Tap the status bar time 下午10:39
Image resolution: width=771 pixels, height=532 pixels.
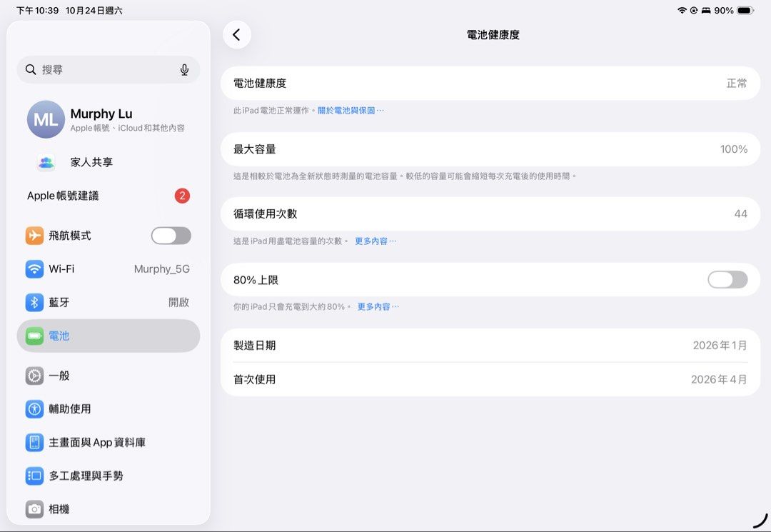tap(37, 10)
